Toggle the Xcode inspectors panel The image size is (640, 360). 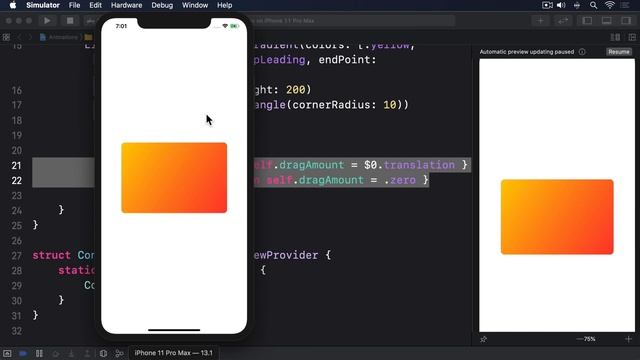(626, 20)
